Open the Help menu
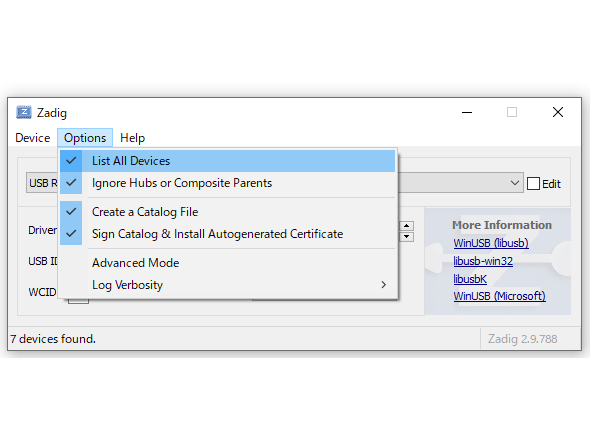The height and width of the screenshot is (432, 590). tap(132, 138)
